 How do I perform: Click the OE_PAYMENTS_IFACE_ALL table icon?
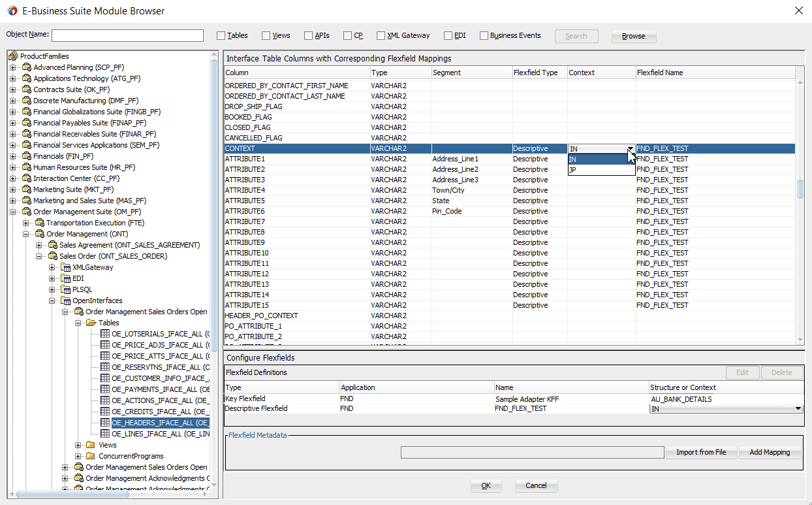[x=105, y=389]
